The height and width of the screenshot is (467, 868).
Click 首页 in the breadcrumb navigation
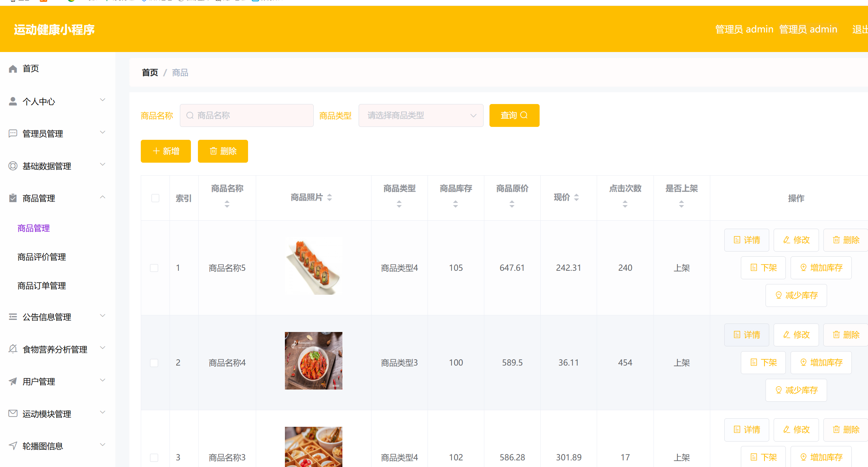pos(150,72)
